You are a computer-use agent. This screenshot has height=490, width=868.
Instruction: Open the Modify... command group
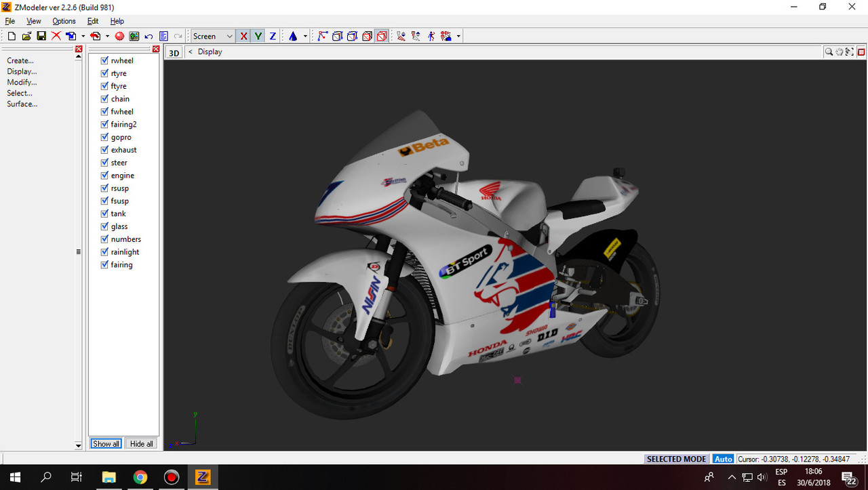coord(22,82)
